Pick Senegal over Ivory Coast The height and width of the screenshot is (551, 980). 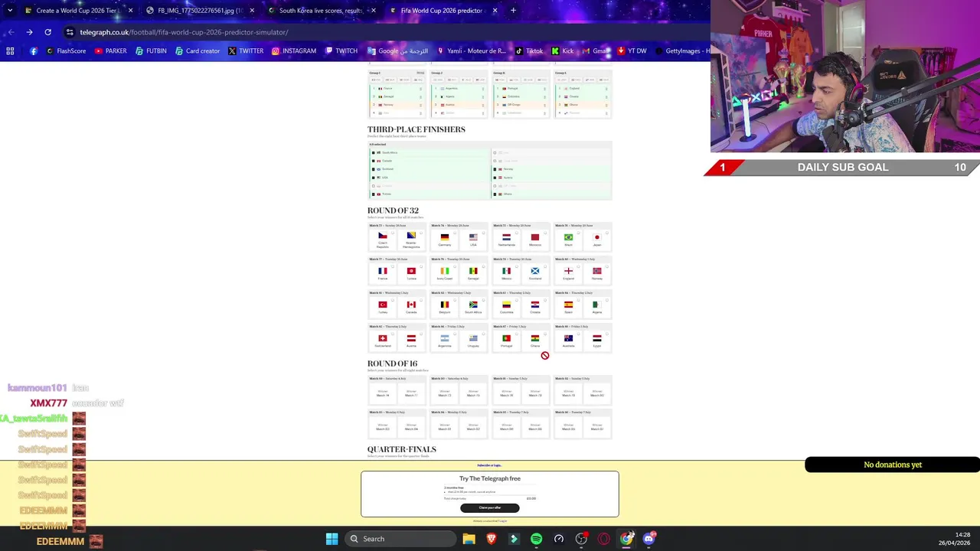[473, 274]
